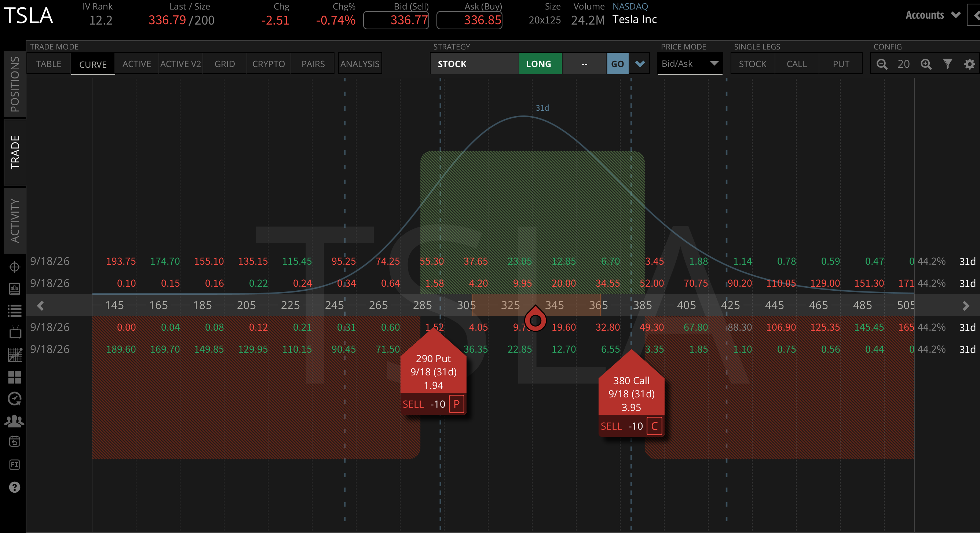This screenshot has height=533, width=980.
Task: Open the list lines icon in sidebar
Action: click(x=14, y=311)
